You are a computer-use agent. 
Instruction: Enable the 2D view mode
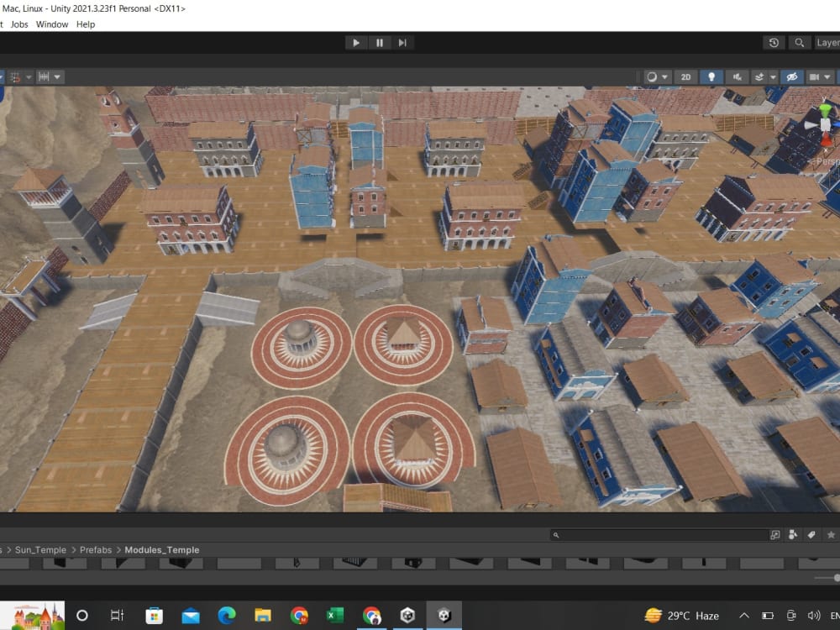click(x=685, y=76)
